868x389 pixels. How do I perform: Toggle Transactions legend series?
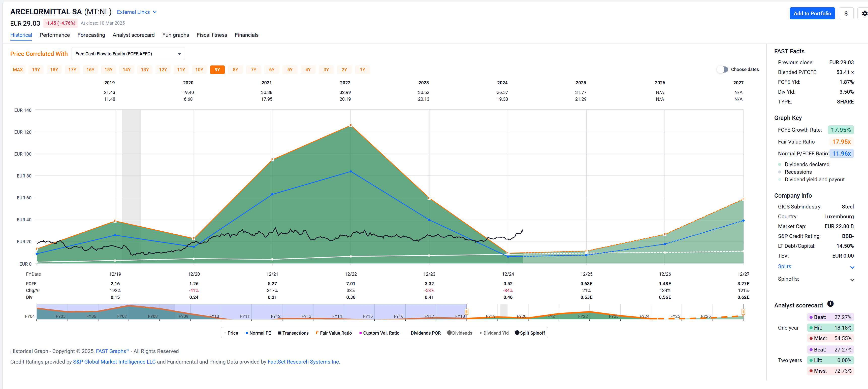[293, 333]
